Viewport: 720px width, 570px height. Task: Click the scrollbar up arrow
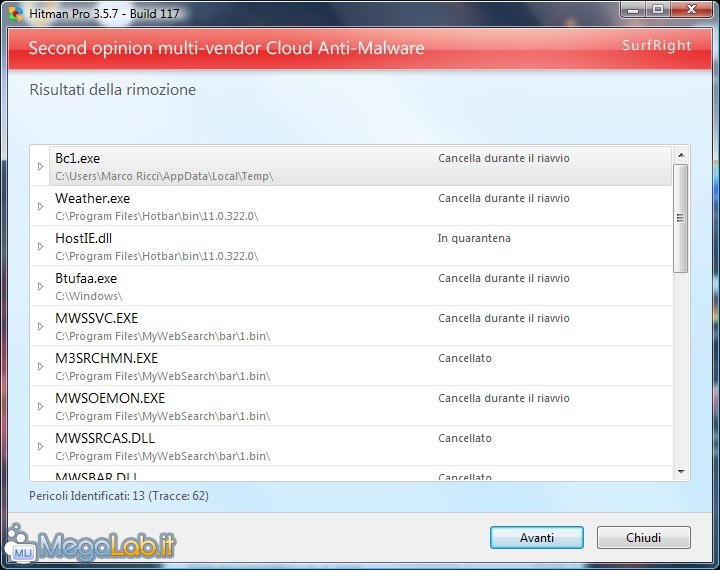[x=681, y=155]
